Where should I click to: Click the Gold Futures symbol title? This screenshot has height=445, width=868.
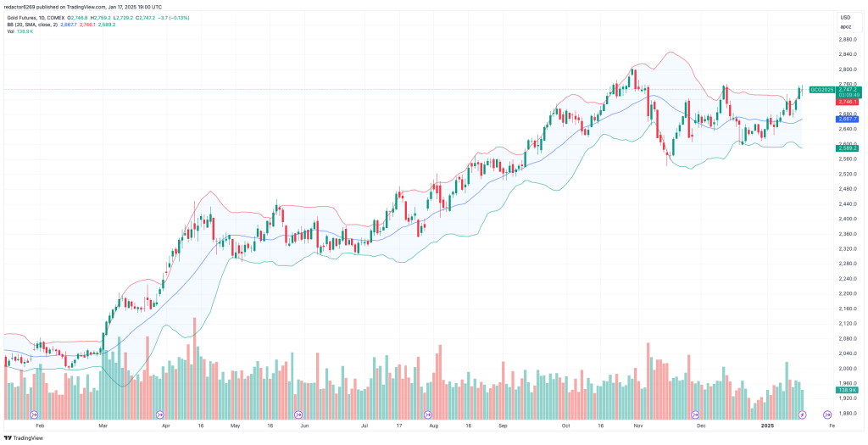pyautogui.click(x=24, y=17)
